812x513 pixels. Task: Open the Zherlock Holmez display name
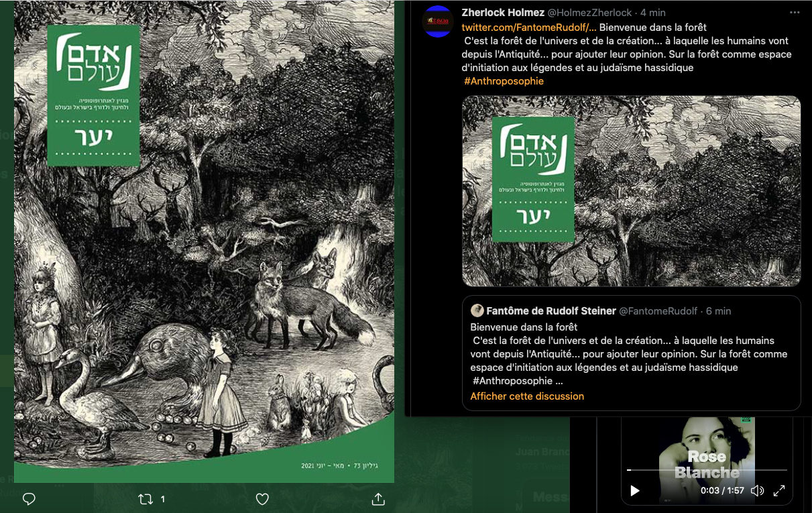click(503, 13)
